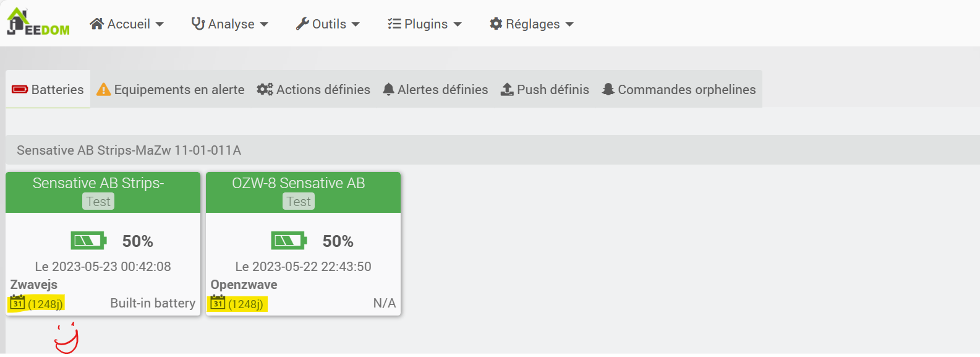Click the Test label on Sensative AB Strips card
The image size is (980, 357).
coord(98,202)
